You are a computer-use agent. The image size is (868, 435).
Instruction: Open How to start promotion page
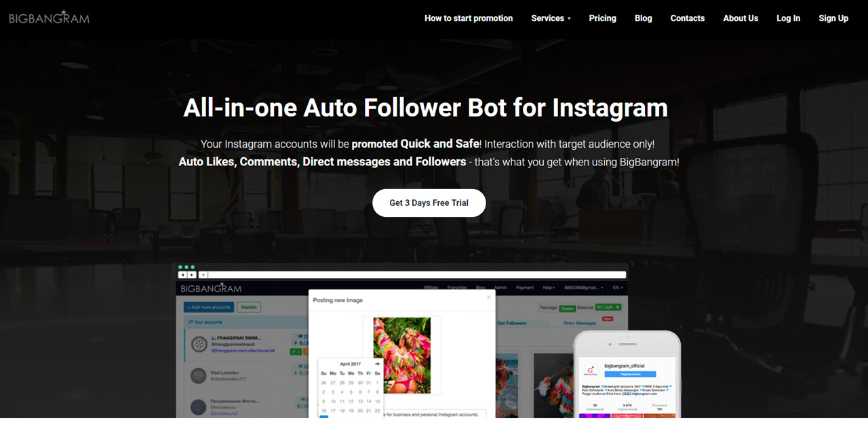pyautogui.click(x=469, y=18)
